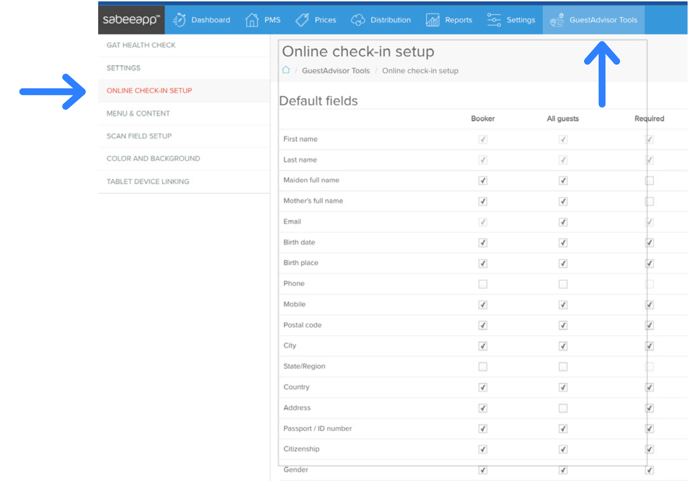
Task: Click the PMS house icon
Action: 252,20
